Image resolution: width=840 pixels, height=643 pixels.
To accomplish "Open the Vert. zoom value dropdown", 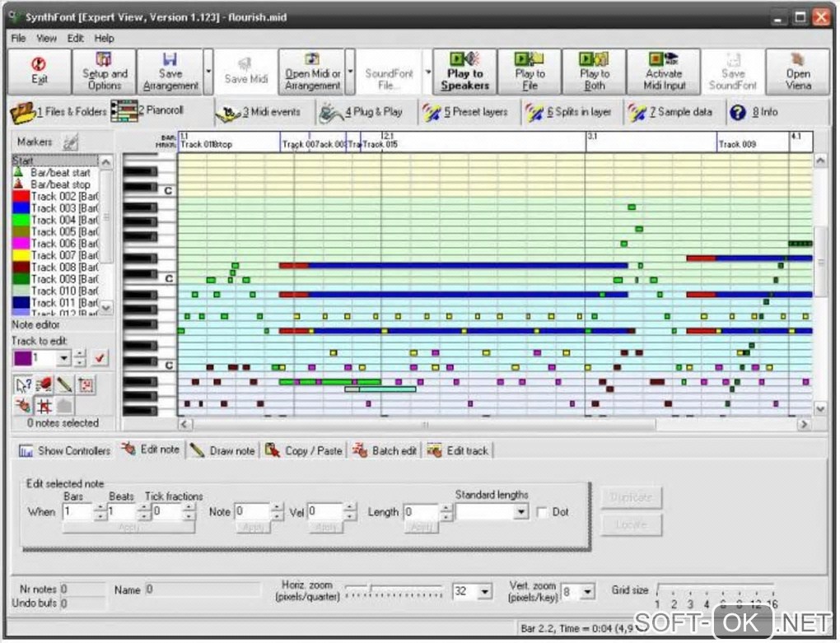I will tap(588, 592).
